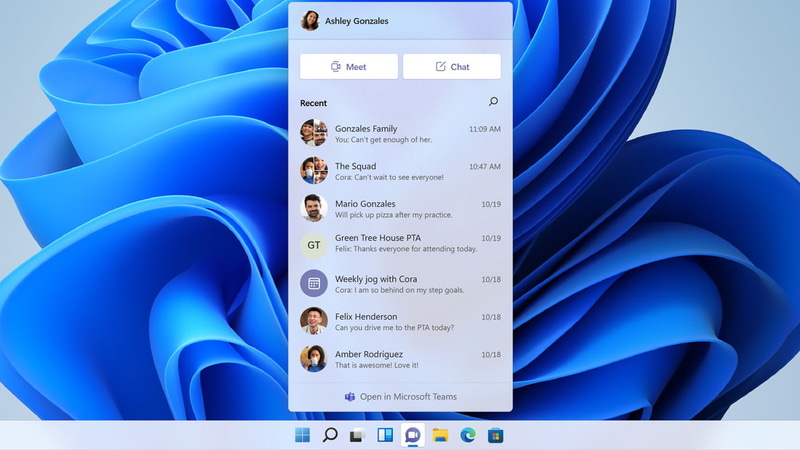Click the Gonzales Family group avatar
This screenshot has width=800, height=450.
pos(314,133)
